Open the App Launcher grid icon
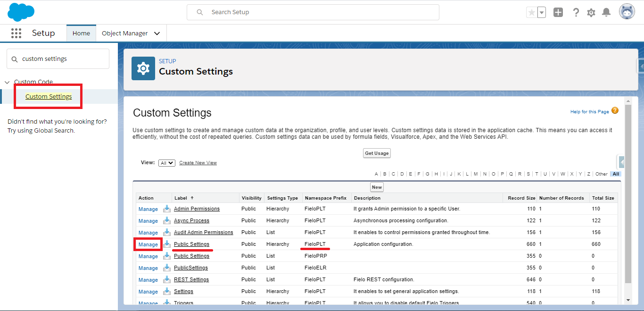 click(17, 33)
